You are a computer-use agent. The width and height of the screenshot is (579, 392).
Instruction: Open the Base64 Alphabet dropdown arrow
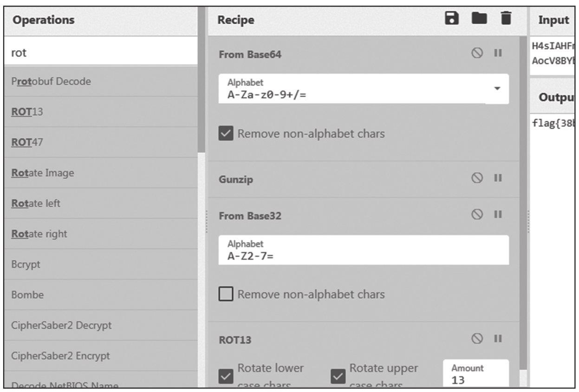497,88
